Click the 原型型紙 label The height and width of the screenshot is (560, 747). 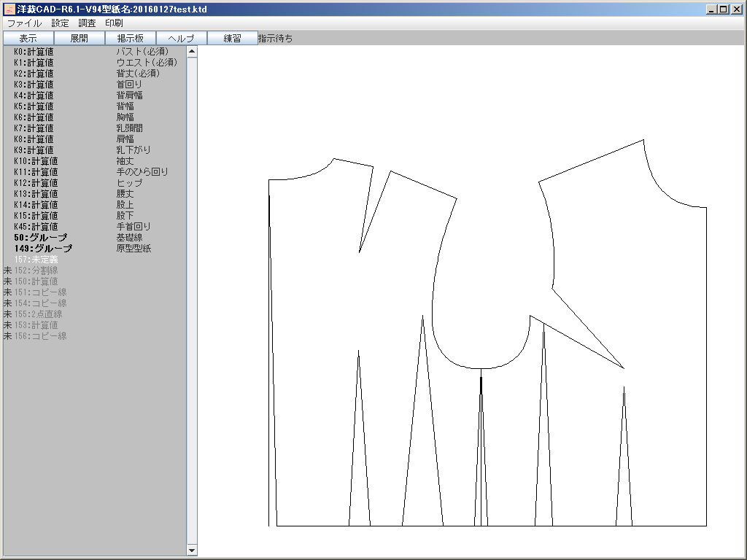click(x=134, y=249)
